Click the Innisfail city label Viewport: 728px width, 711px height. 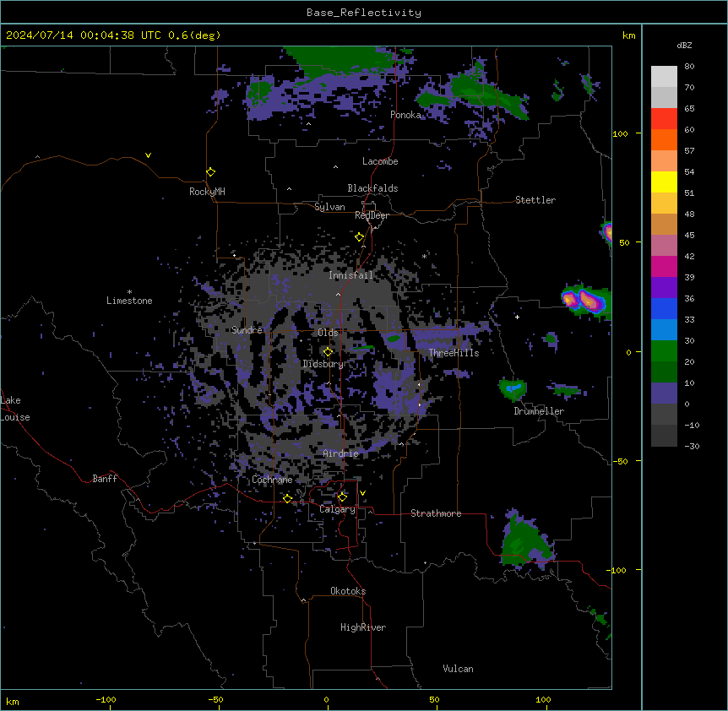[350, 275]
